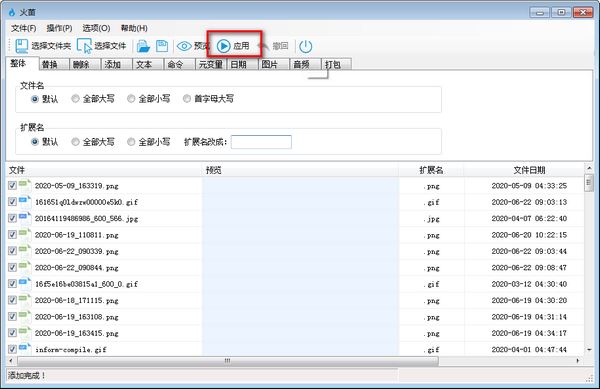Screen dimensions: 600x389
Task: Click file icon of 2020-06-22_090844.png
Action: click(x=25, y=267)
